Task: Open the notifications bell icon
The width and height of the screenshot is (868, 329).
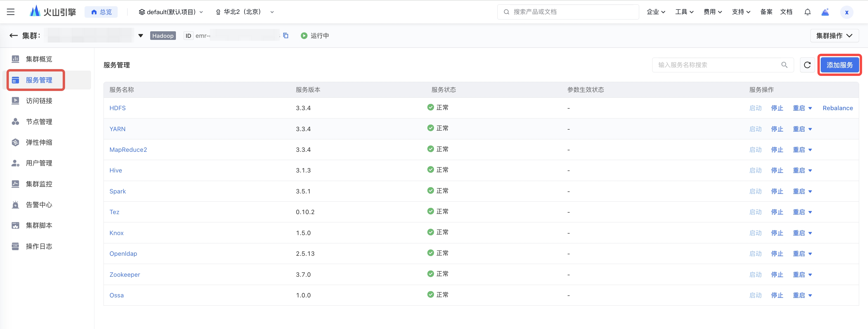Action: [807, 12]
